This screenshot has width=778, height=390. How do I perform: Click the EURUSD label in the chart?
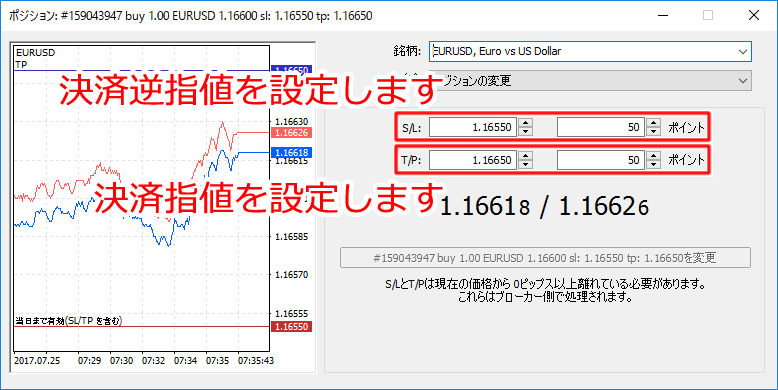(36, 53)
